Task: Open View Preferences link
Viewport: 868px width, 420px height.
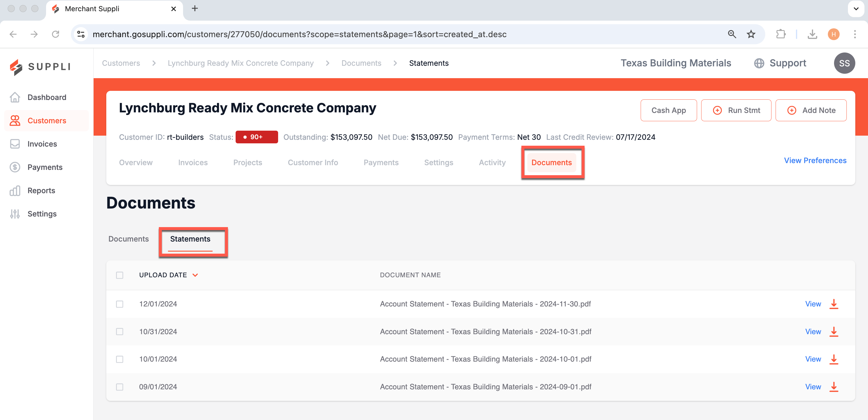Action: 815,160
